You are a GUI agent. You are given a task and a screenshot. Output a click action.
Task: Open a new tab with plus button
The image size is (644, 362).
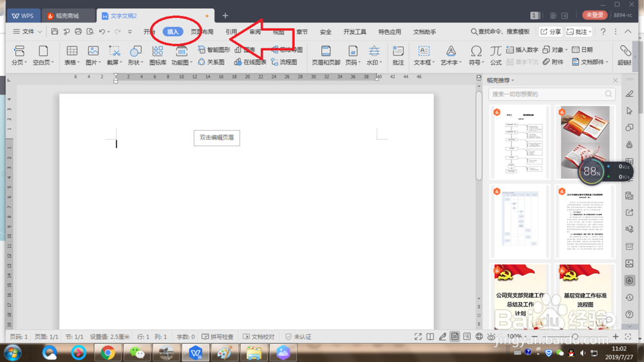(225, 15)
